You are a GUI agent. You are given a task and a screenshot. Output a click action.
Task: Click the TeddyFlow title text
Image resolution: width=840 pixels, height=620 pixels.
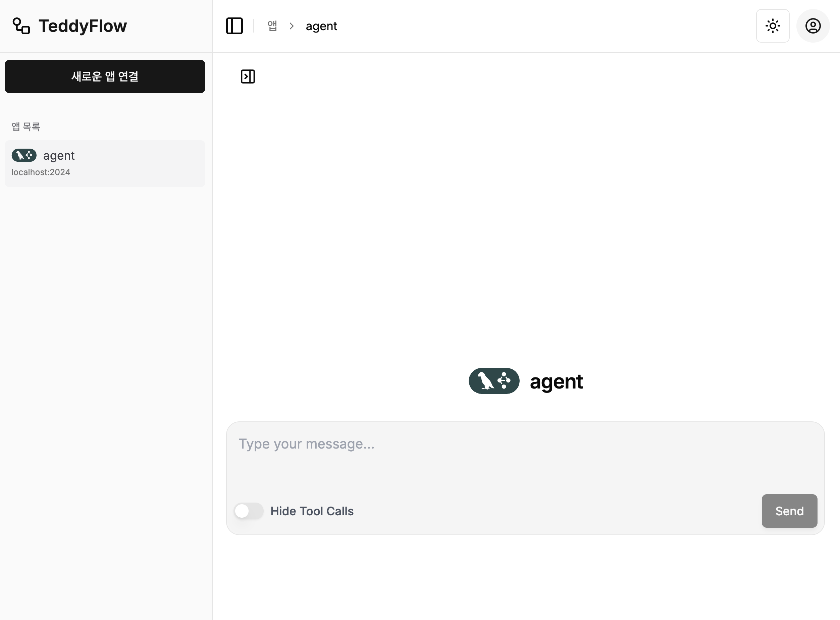coord(83,26)
